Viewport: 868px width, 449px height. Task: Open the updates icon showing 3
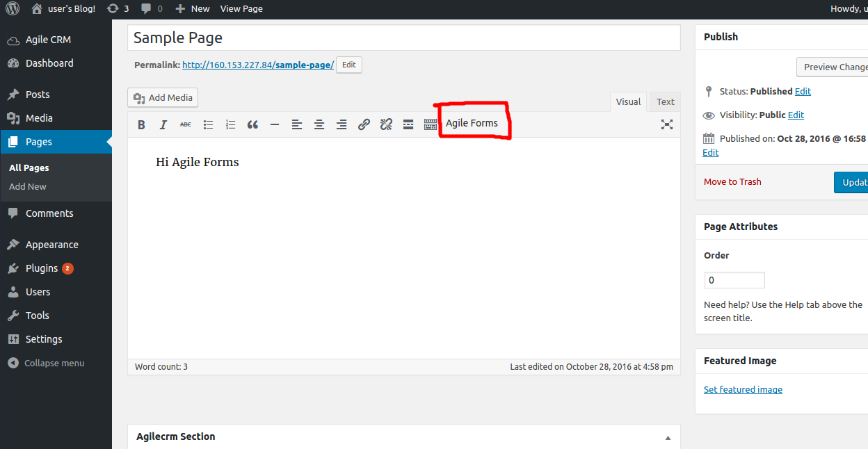click(118, 9)
